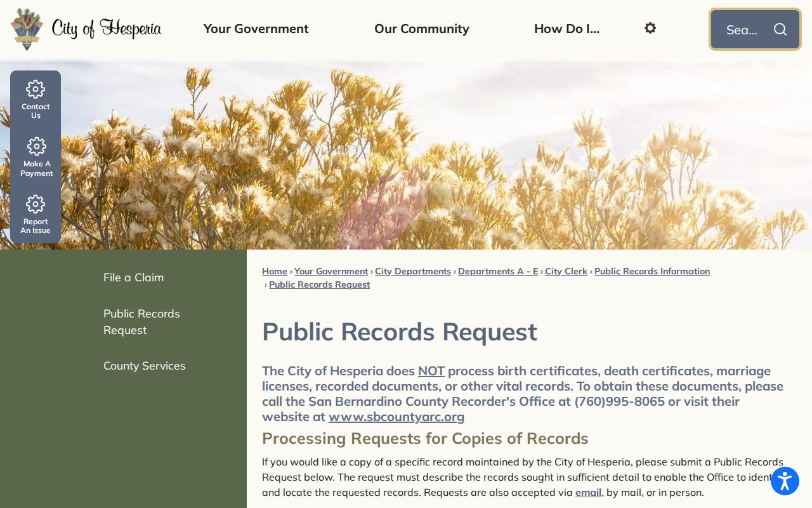Click the underlined word NOT
The width and height of the screenshot is (812, 508).
click(431, 371)
